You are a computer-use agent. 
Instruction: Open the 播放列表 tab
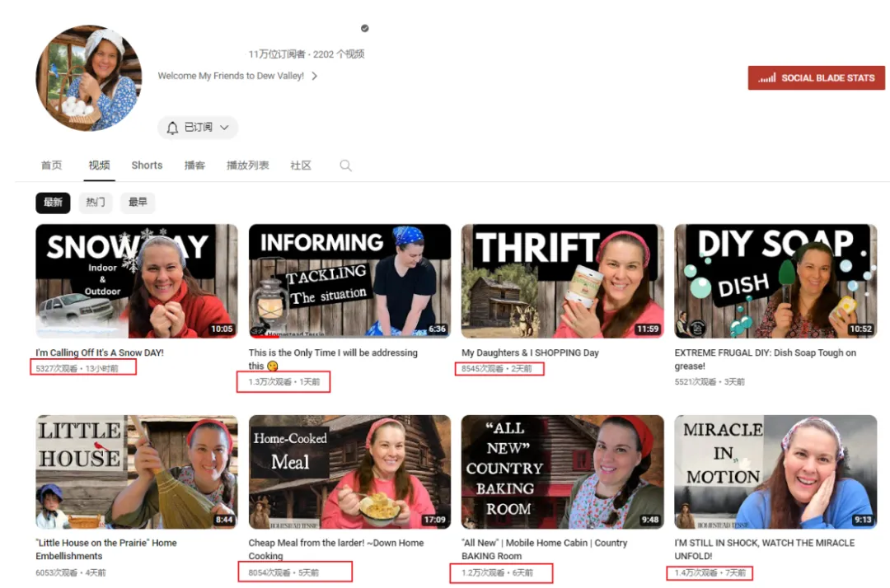click(247, 166)
